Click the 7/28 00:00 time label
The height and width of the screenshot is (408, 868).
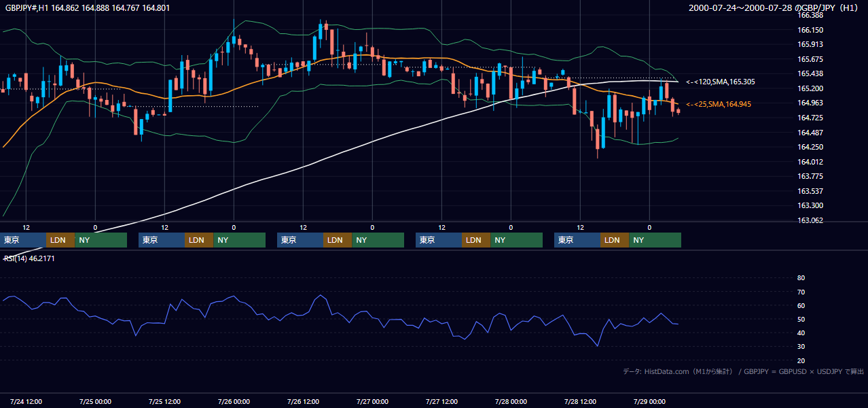tap(511, 401)
